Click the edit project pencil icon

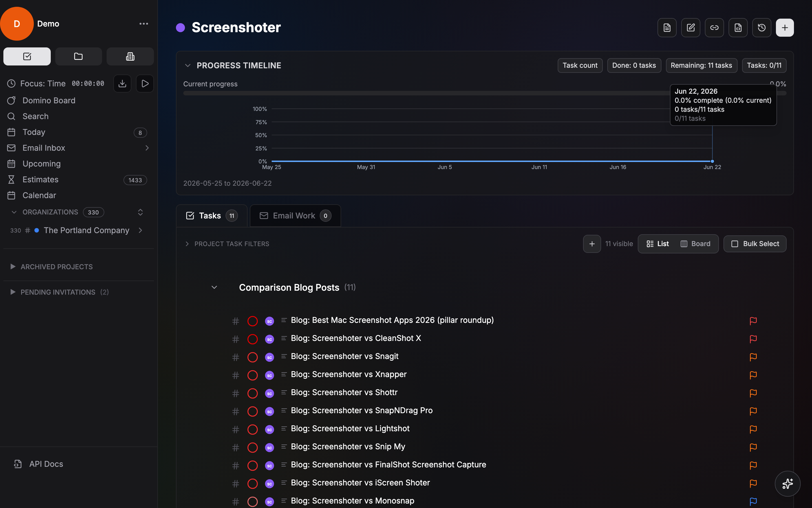pos(690,28)
